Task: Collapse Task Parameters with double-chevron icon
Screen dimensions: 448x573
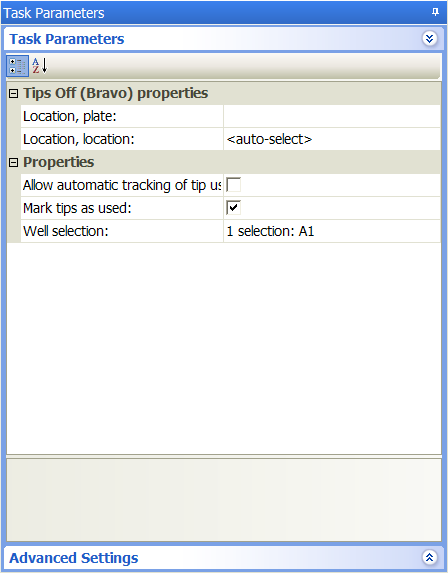Action: point(429,38)
